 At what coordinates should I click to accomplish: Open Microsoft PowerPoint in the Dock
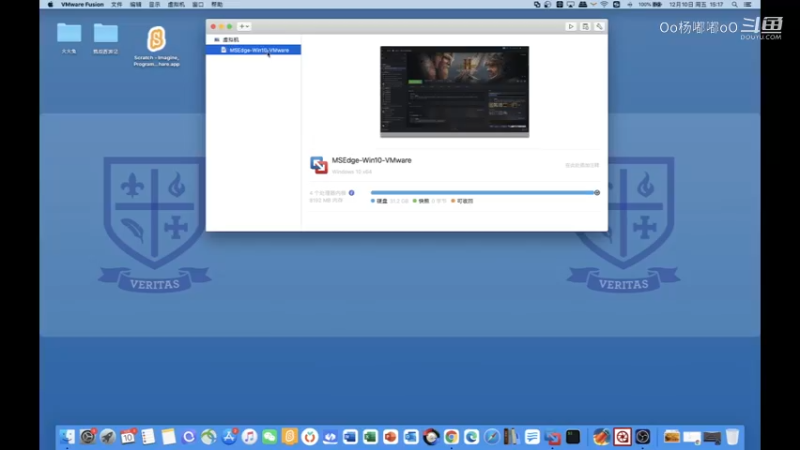coord(390,437)
